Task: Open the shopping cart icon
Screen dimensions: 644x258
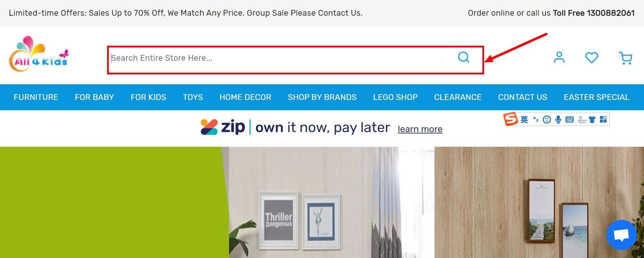Action: 626,58
